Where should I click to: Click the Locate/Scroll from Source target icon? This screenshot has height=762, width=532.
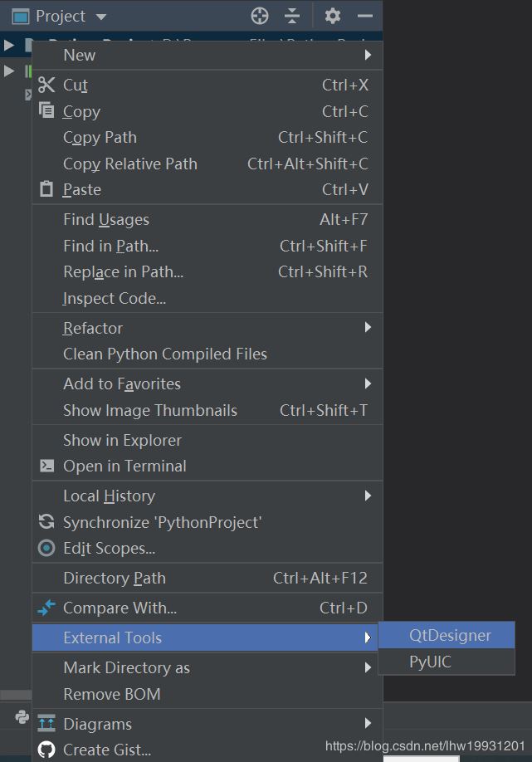260,16
